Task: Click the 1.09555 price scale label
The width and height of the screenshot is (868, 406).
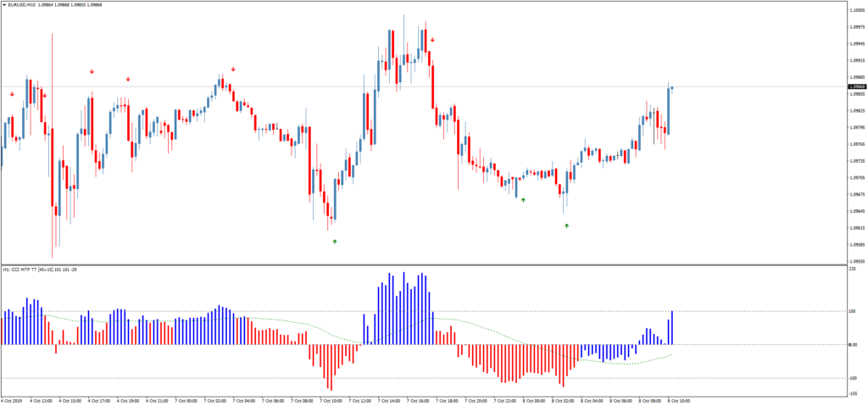Action: (x=856, y=261)
